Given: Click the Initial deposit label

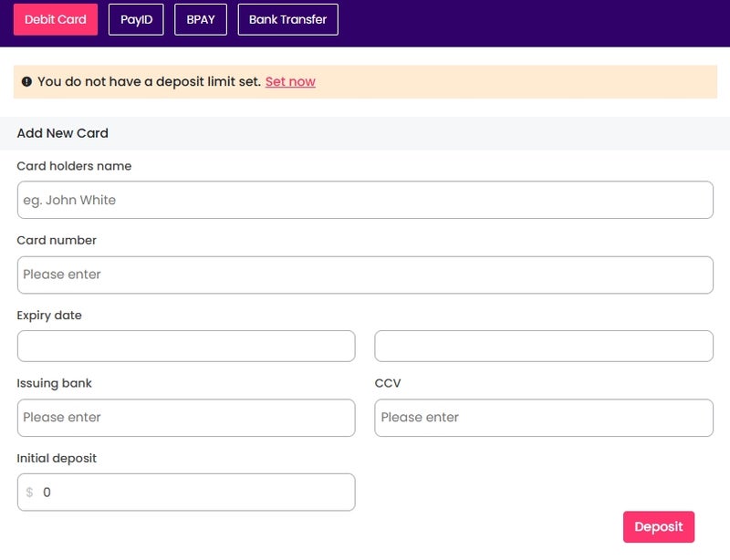Looking at the screenshot, I should (57, 458).
